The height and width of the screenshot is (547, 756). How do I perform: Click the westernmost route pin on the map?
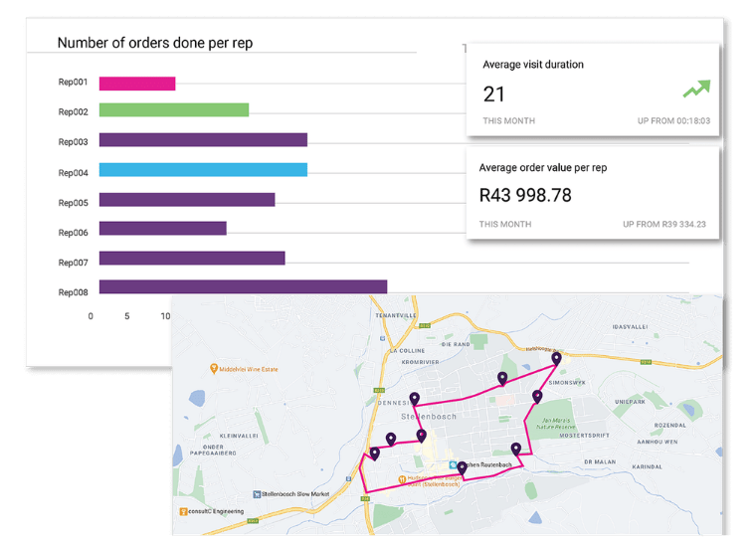point(375,454)
